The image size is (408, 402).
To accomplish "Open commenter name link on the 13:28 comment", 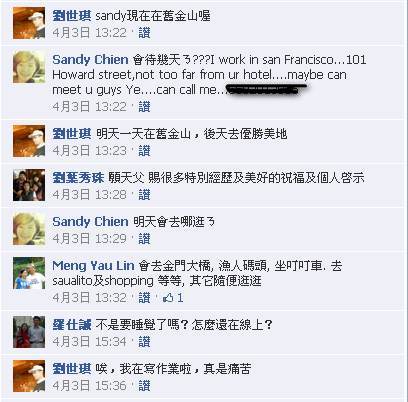I will point(78,178).
